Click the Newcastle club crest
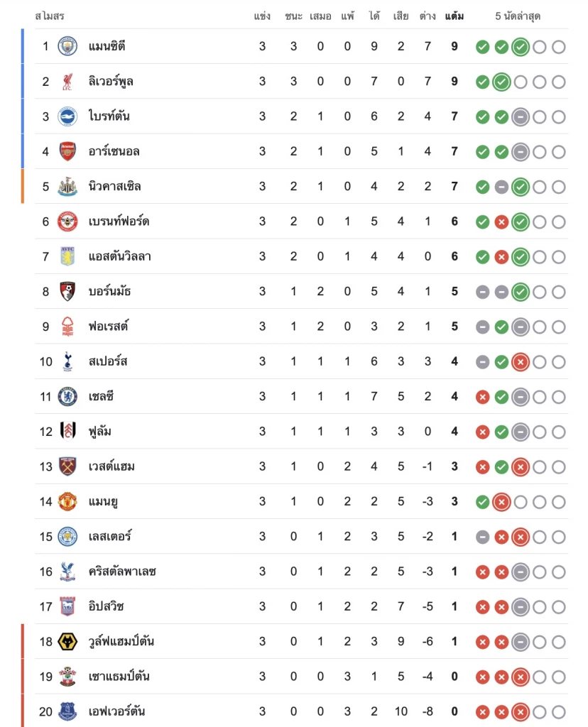This screenshot has height=727, width=588. pos(67,187)
